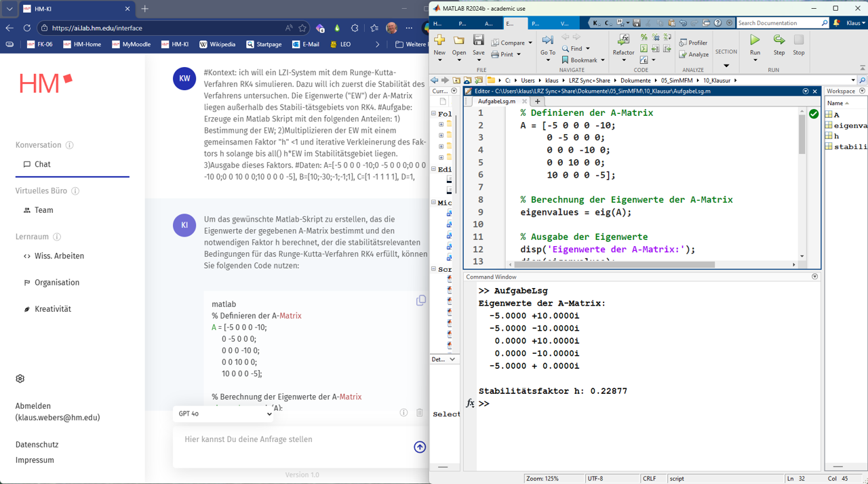Open settings gear in HM-KI sidebar
Image resolution: width=868 pixels, height=484 pixels.
(20, 379)
